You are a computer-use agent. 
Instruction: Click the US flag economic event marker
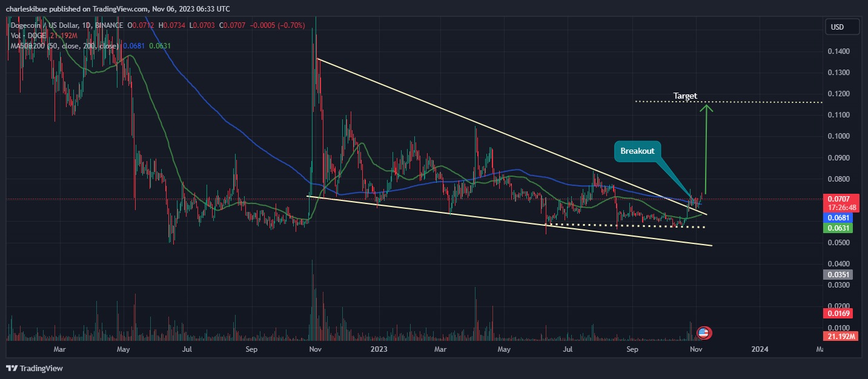click(703, 332)
